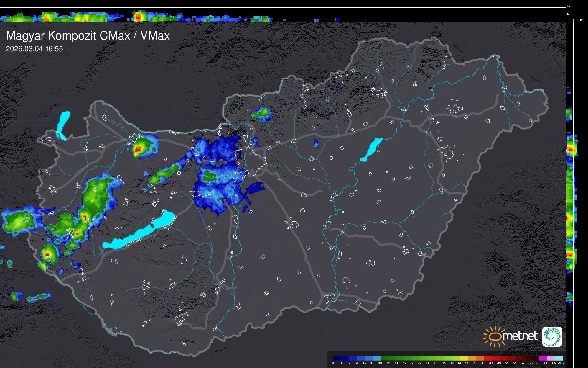Viewport: 588px width, 368px height.
Task: Click uppermost red core in right VMax strip
Action: click(x=571, y=150)
